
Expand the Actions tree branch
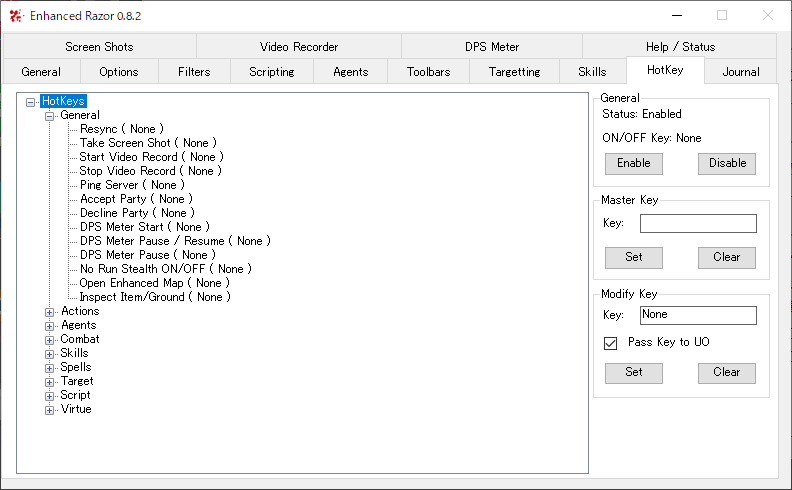pyautogui.click(x=50, y=312)
